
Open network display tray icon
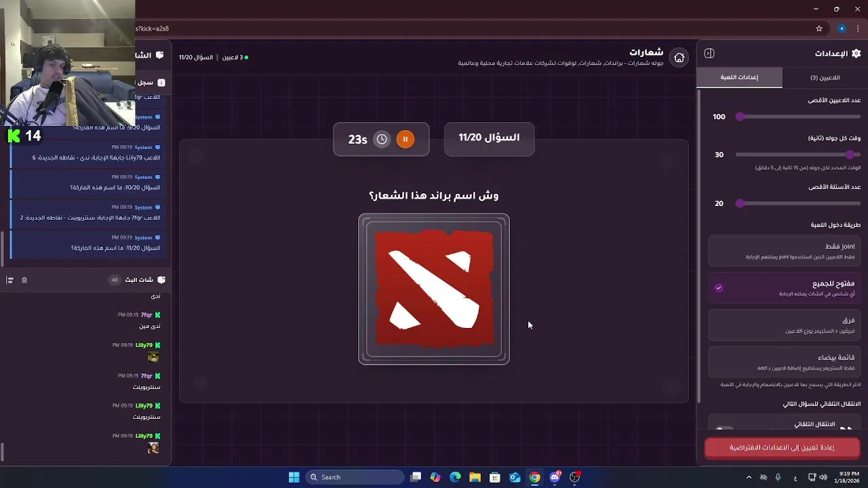click(812, 477)
